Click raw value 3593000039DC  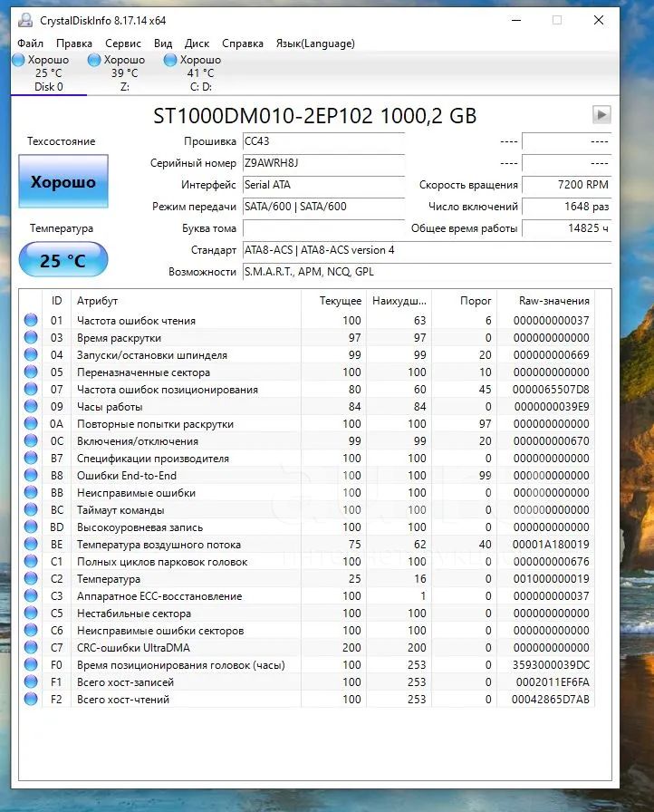pos(551,664)
